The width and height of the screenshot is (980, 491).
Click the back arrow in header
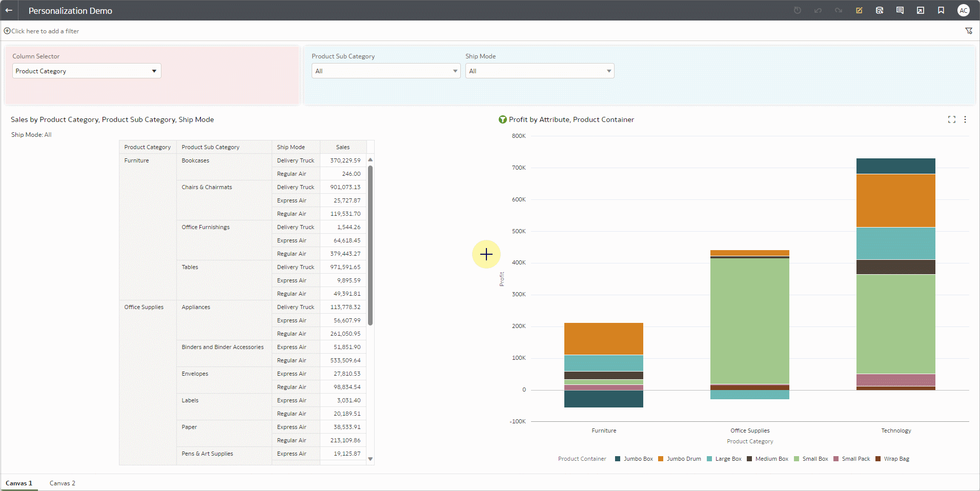(x=9, y=10)
